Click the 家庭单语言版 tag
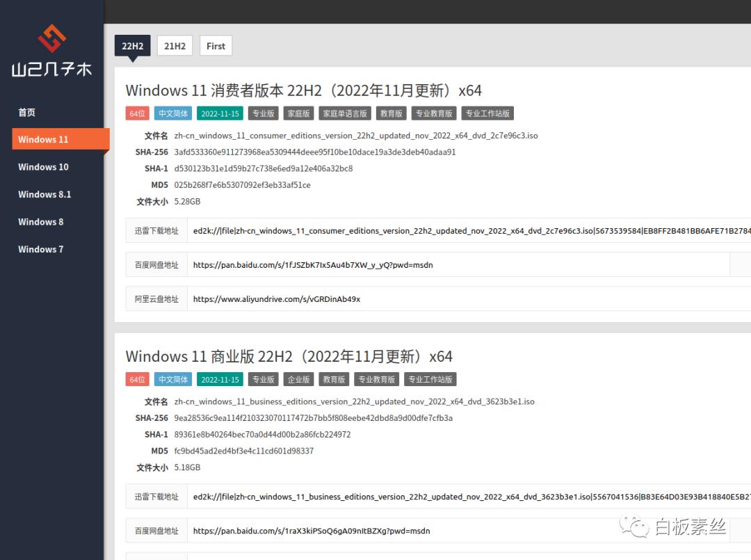Screen dimensions: 751x560 point(345,113)
